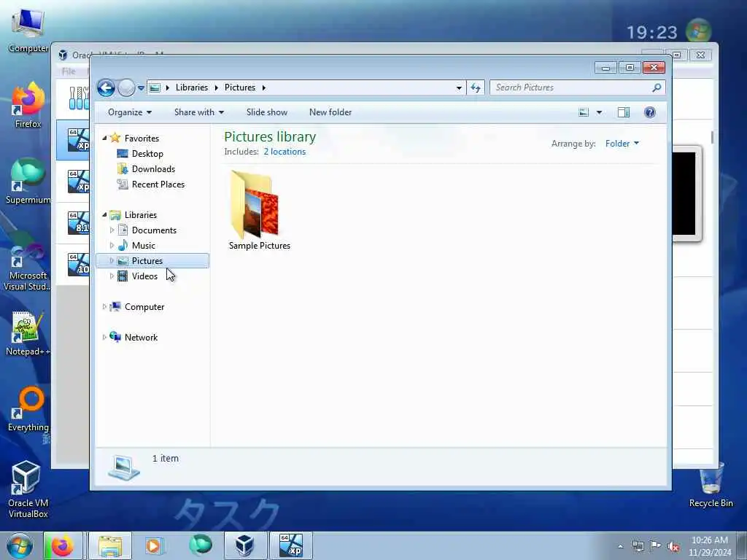Expand the Computer node
This screenshot has width=747, height=560.
tap(104, 307)
